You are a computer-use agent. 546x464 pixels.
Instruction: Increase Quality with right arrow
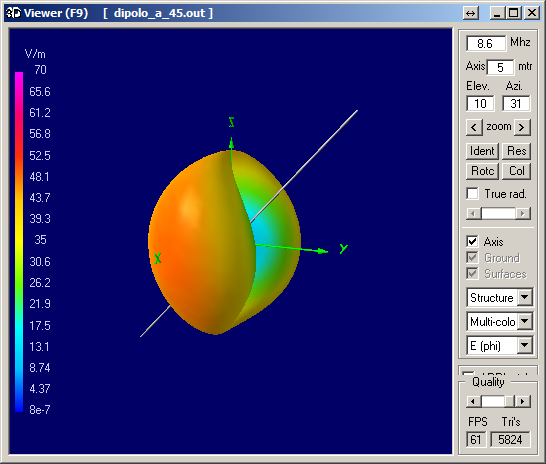(x=522, y=401)
